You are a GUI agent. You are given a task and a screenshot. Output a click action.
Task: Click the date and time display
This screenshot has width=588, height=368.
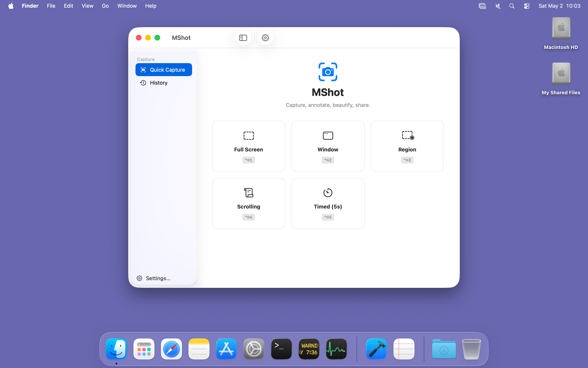coord(559,6)
